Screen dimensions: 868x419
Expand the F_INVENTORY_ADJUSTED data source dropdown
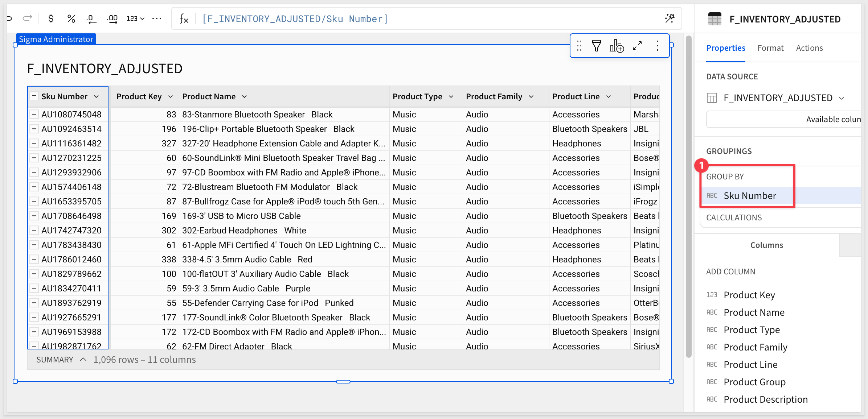[x=842, y=98]
